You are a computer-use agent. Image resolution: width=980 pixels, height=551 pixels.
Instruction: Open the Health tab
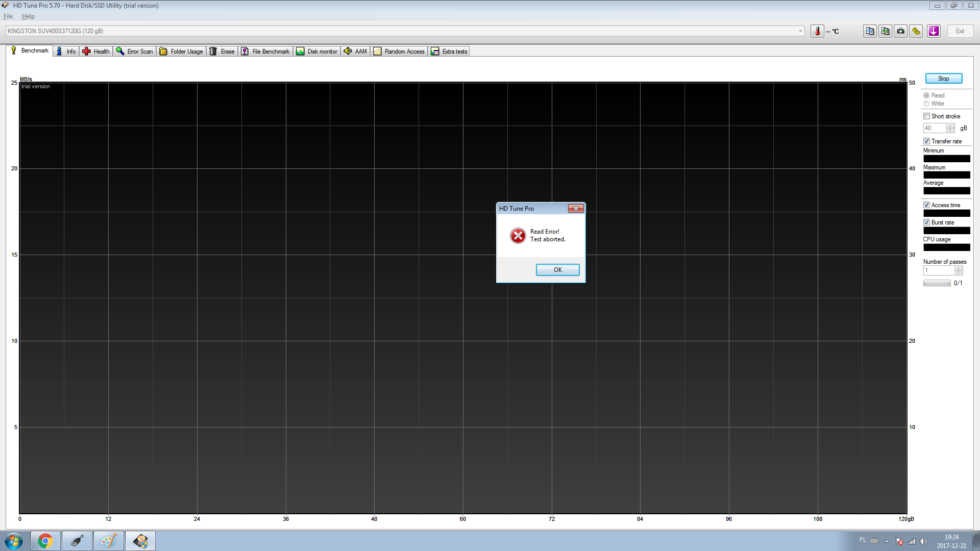click(x=96, y=52)
